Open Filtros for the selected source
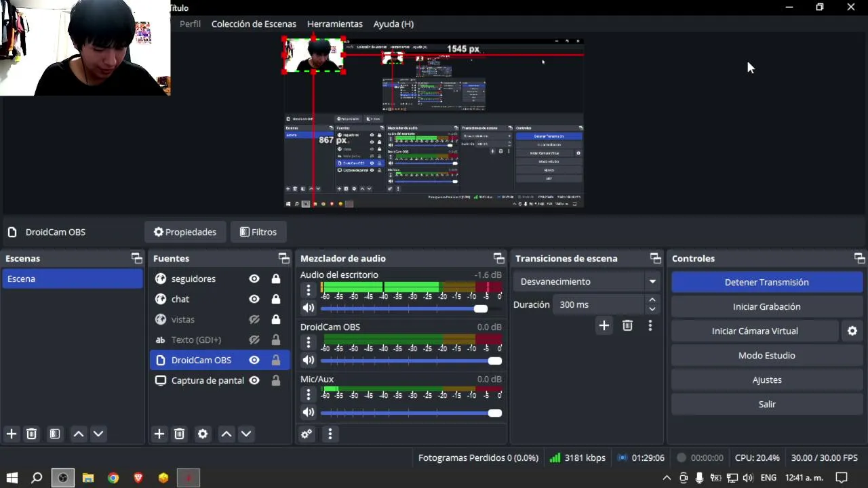This screenshot has height=488, width=868. point(258,232)
